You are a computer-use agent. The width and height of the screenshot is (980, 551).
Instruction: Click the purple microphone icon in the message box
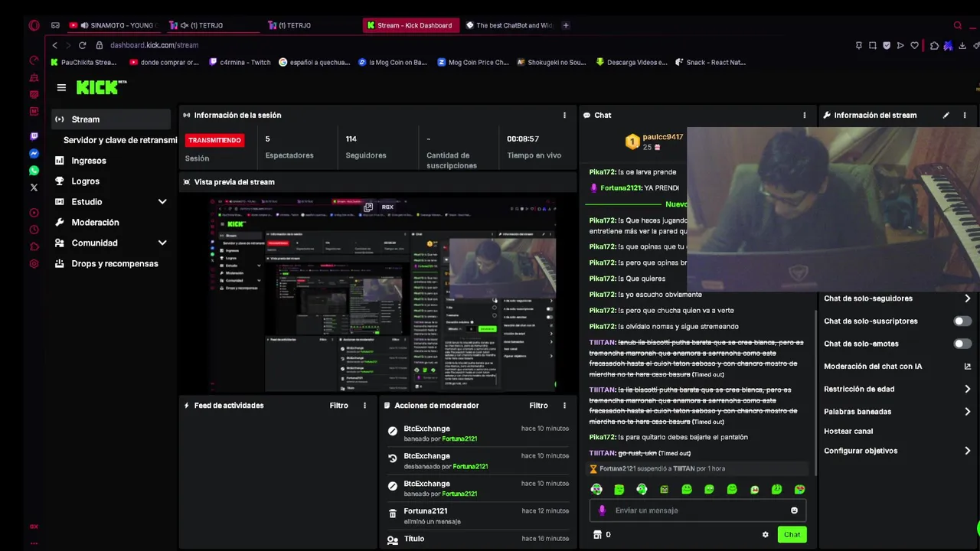pyautogui.click(x=602, y=510)
